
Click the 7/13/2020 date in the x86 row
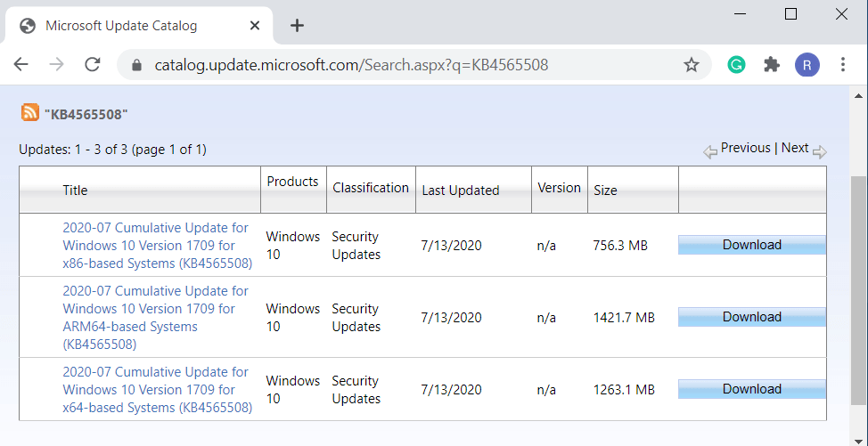point(451,246)
